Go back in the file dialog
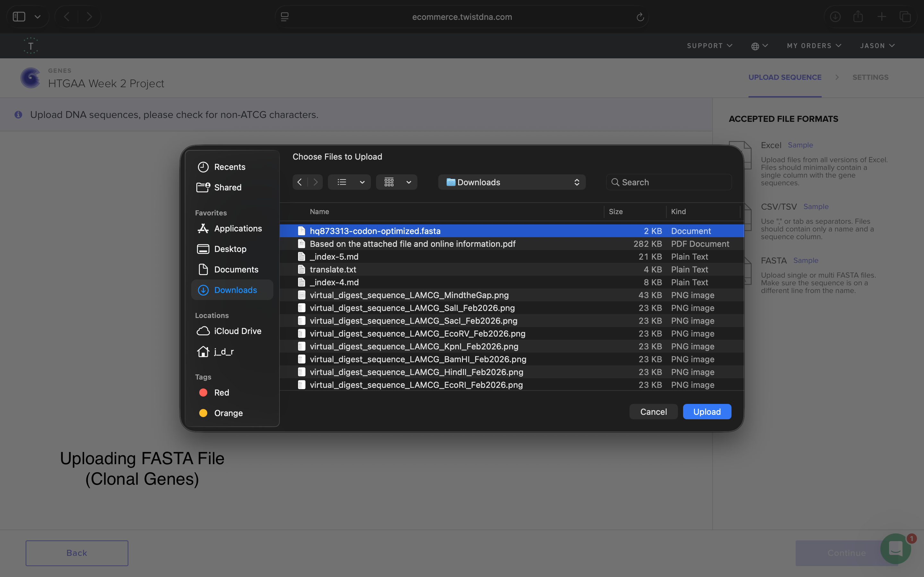 coord(300,182)
